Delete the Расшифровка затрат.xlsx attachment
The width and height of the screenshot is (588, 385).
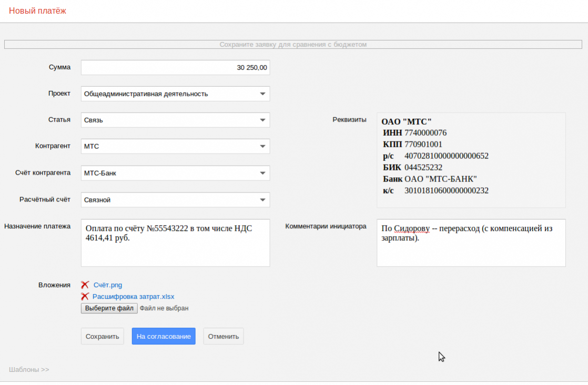pyautogui.click(x=85, y=296)
